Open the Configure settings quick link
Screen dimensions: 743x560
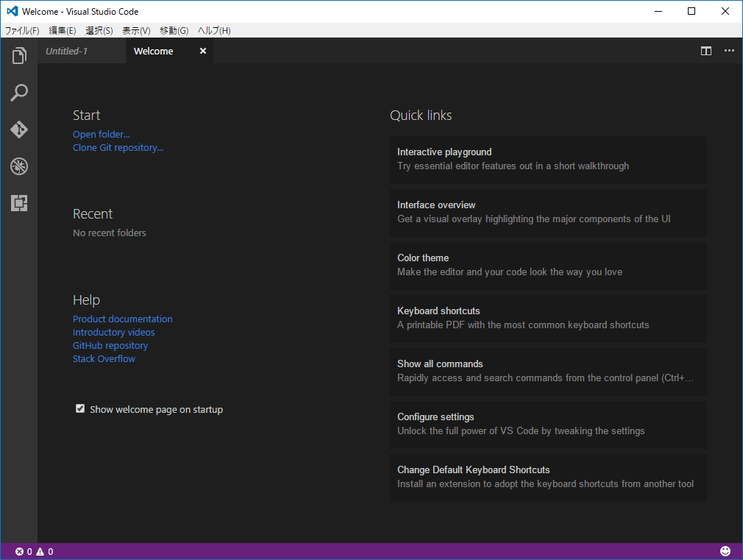click(x=548, y=425)
